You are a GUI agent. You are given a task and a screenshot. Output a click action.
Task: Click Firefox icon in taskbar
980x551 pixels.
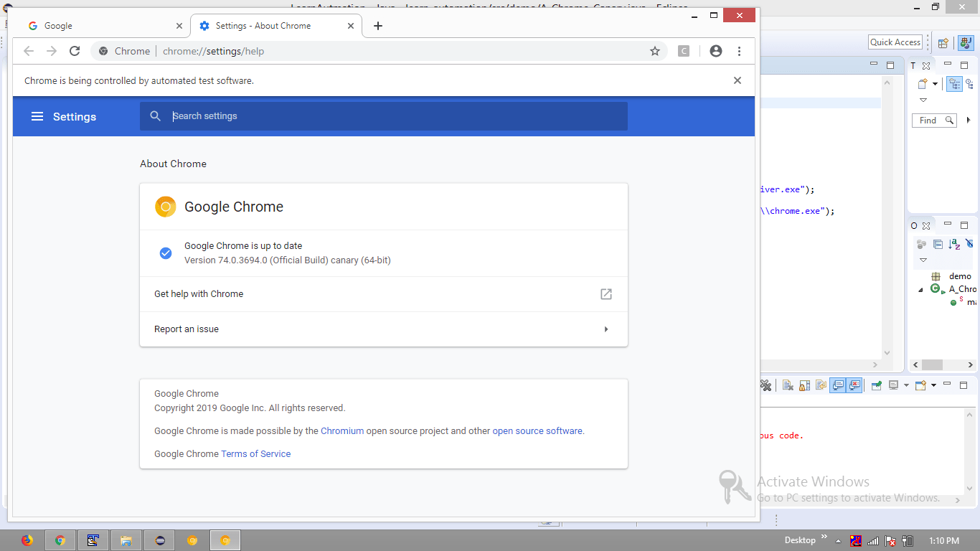27,540
